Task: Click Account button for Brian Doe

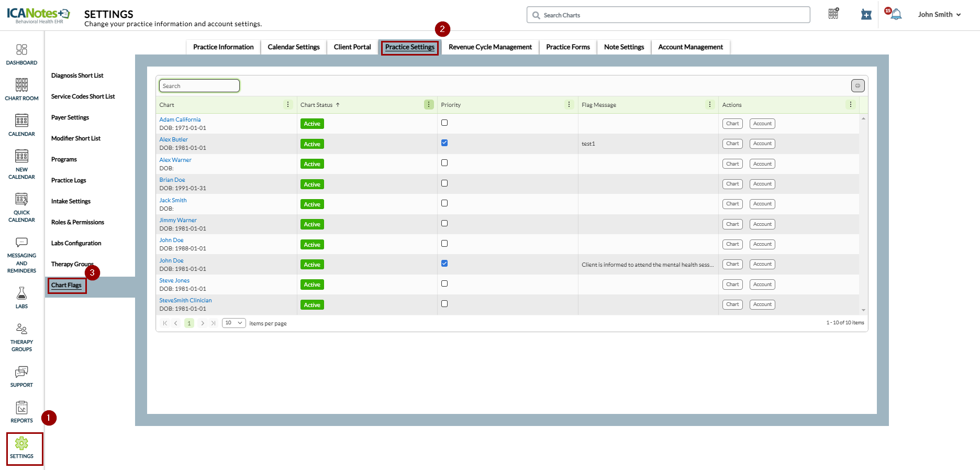Action: coord(762,184)
